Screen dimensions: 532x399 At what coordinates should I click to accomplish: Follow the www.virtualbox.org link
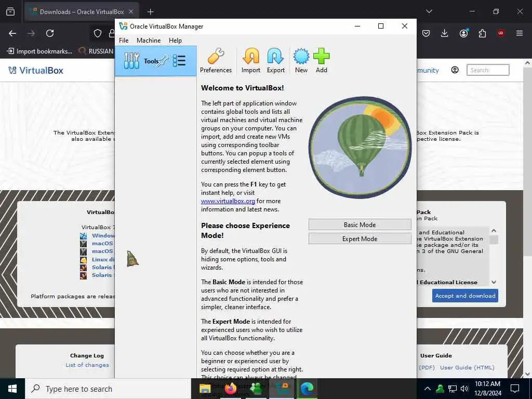click(x=228, y=201)
